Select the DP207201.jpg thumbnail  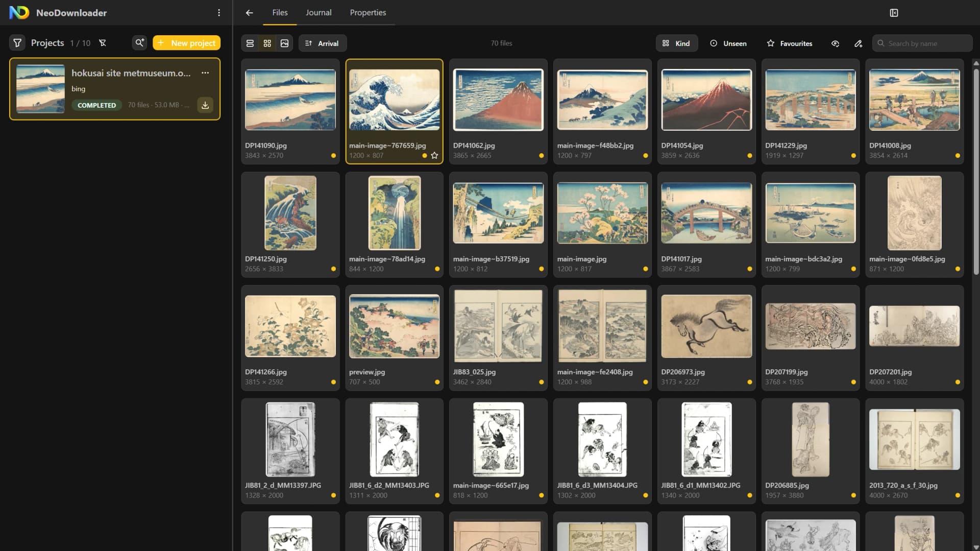(915, 326)
